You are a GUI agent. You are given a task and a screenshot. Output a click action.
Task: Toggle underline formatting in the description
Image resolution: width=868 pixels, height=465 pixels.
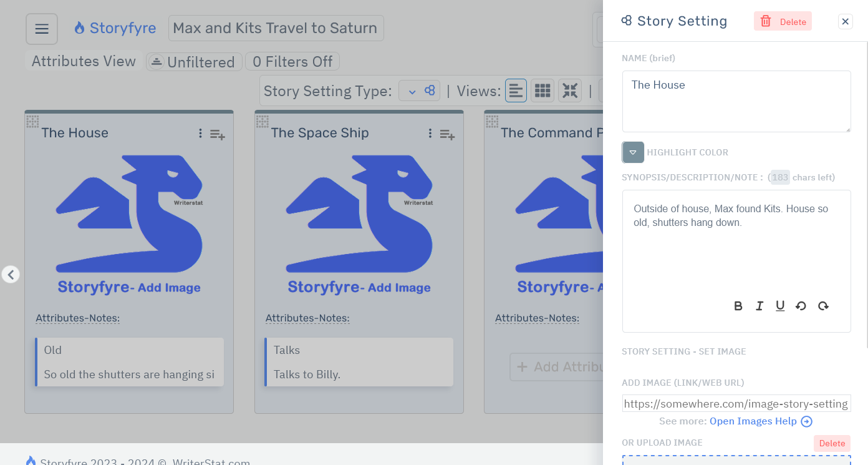coord(780,306)
